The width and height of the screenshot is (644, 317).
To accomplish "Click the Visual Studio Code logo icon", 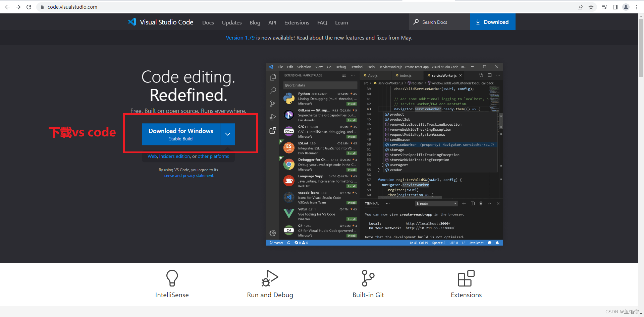I will tap(132, 22).
